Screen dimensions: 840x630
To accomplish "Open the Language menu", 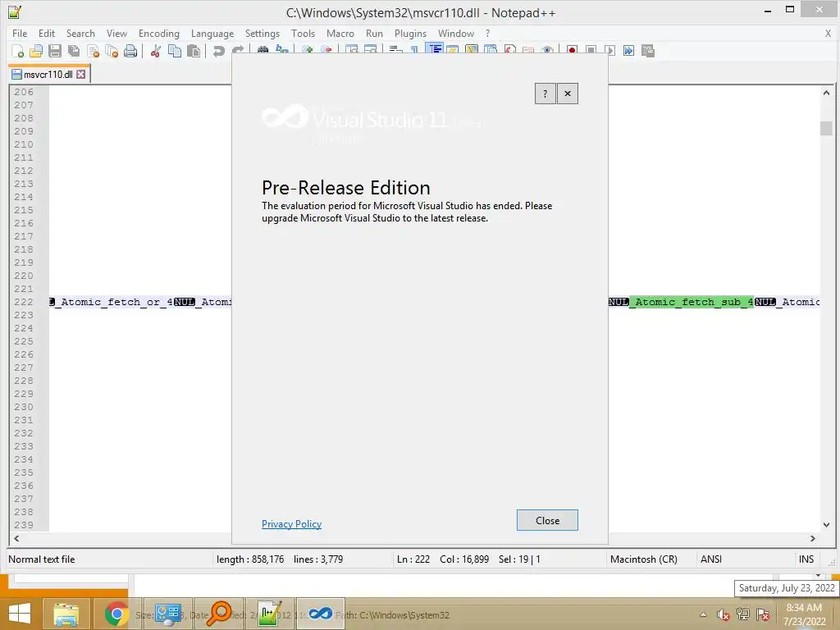I will (x=212, y=33).
